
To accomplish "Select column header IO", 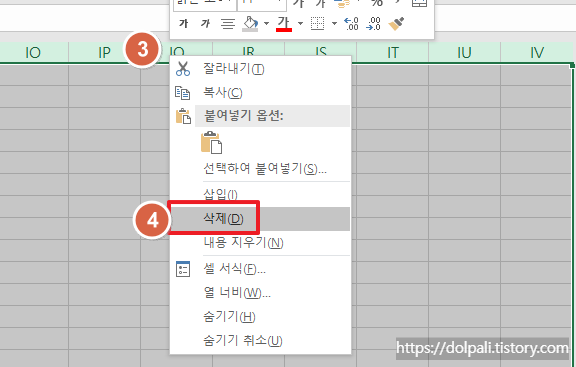I will click(x=33, y=53).
